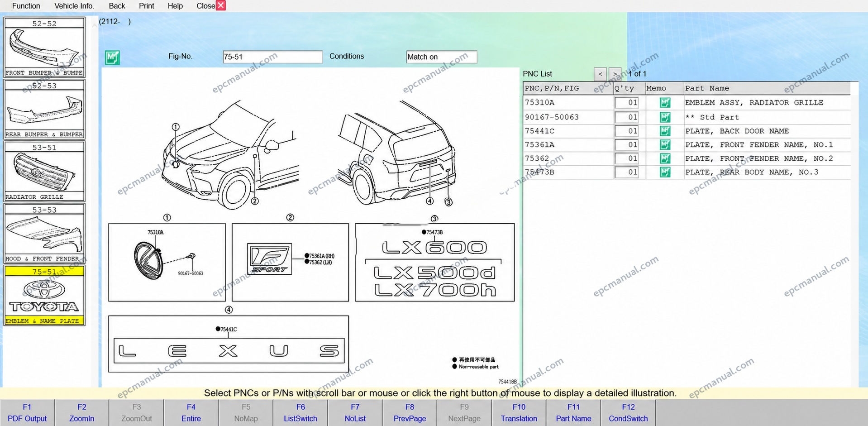Click F8 PrevPage button
The image size is (868, 426).
(x=410, y=412)
